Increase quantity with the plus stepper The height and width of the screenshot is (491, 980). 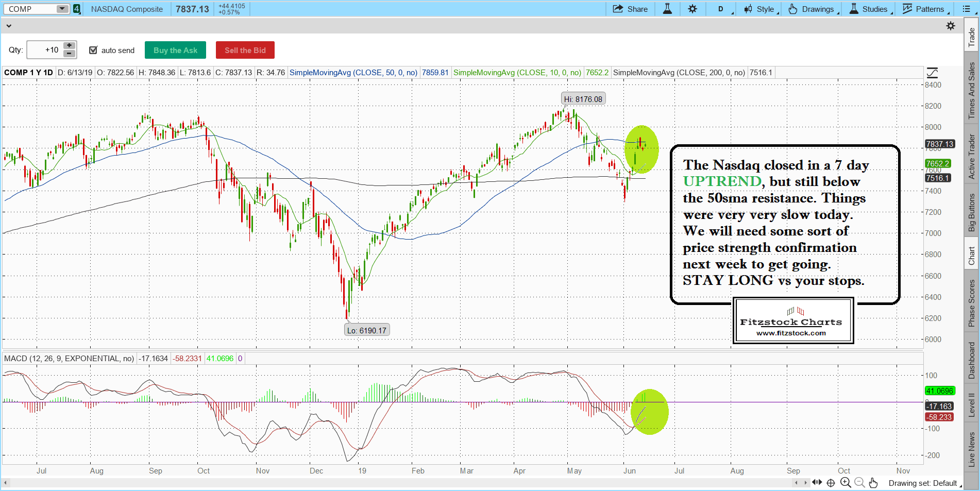(69, 46)
